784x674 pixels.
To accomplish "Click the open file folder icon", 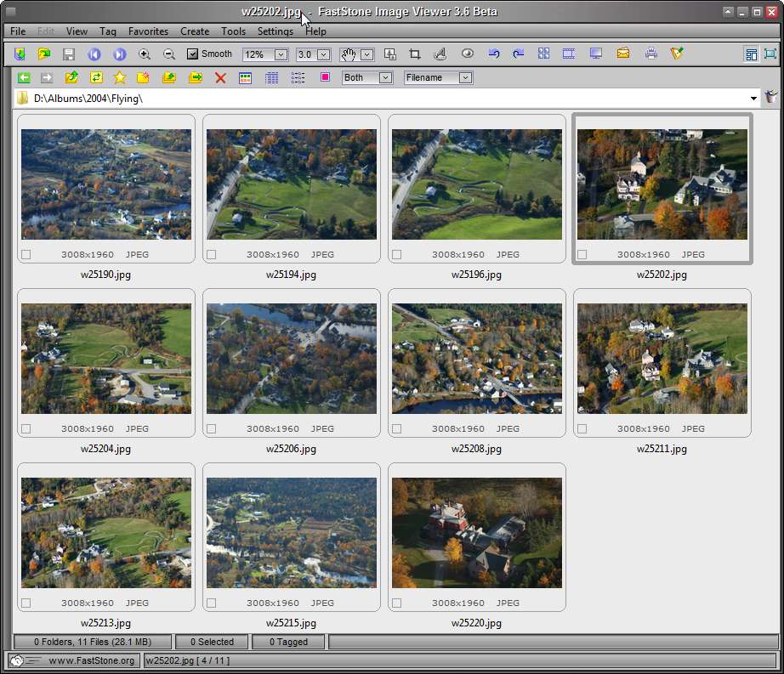I will pos(44,54).
